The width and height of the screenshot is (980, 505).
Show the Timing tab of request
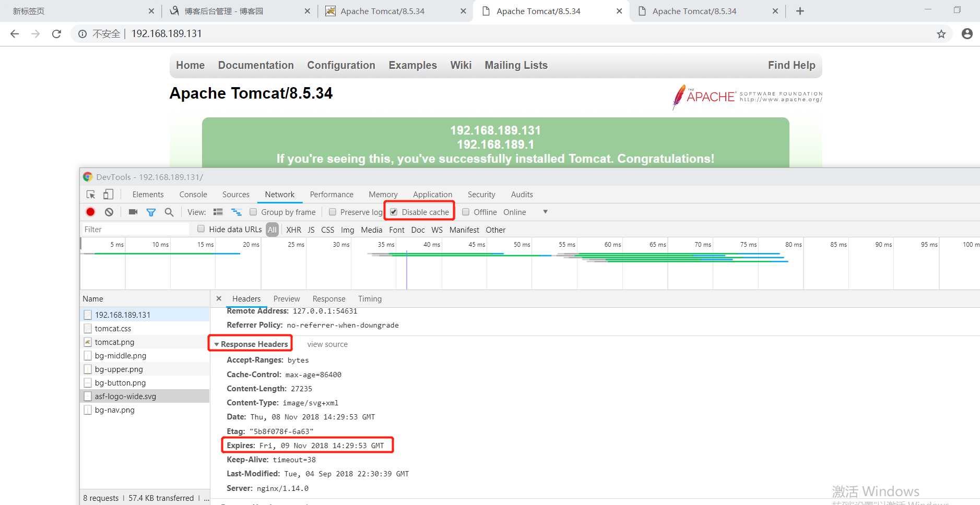pyautogui.click(x=370, y=299)
